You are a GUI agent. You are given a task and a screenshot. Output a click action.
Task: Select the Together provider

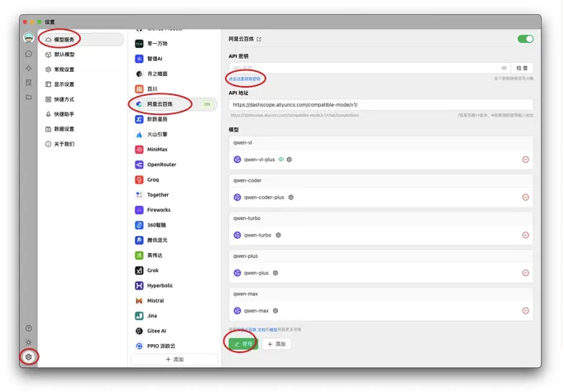point(174,194)
